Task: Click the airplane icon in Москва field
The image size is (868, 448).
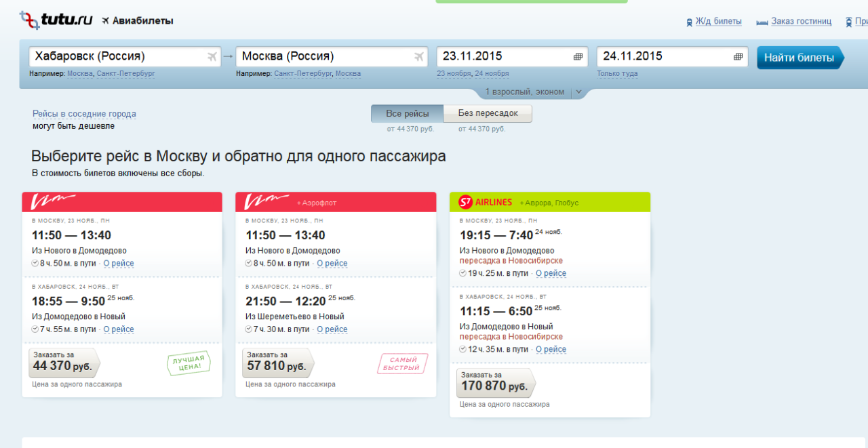Action: coord(419,56)
